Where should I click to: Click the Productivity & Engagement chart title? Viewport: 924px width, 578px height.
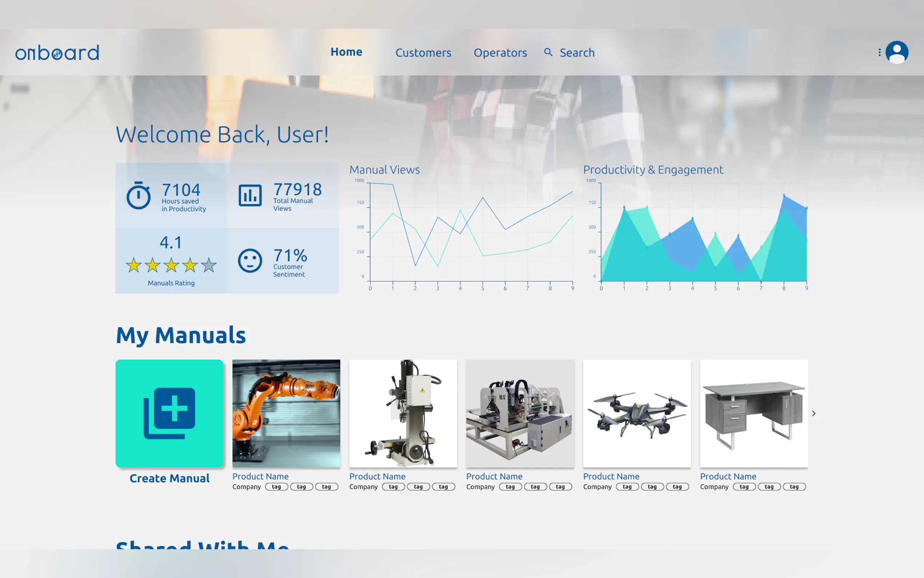coord(653,169)
